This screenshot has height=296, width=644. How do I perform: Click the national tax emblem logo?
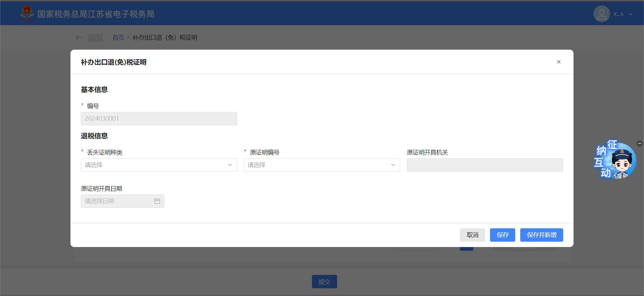pos(27,13)
